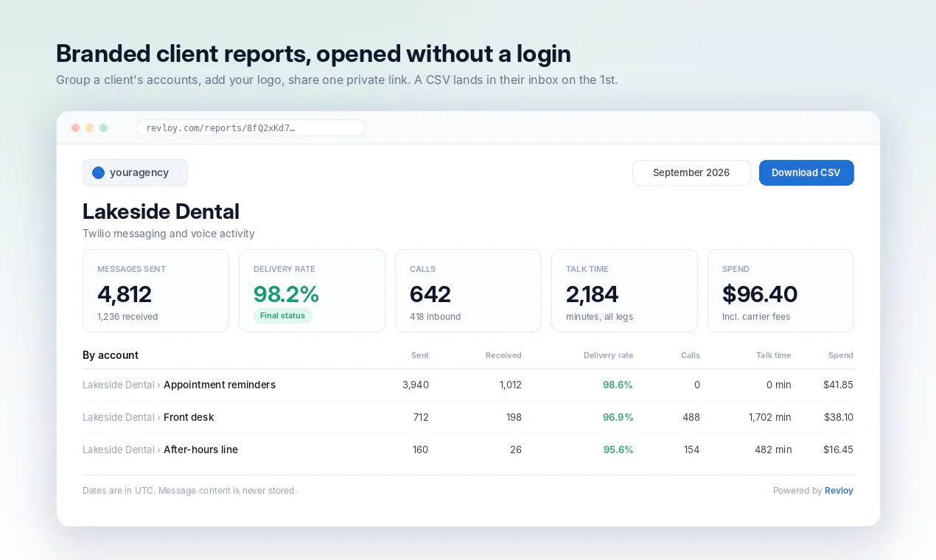The image size is (936, 560).
Task: Click the Incl. carrier fees caption
Action: pyautogui.click(x=756, y=316)
